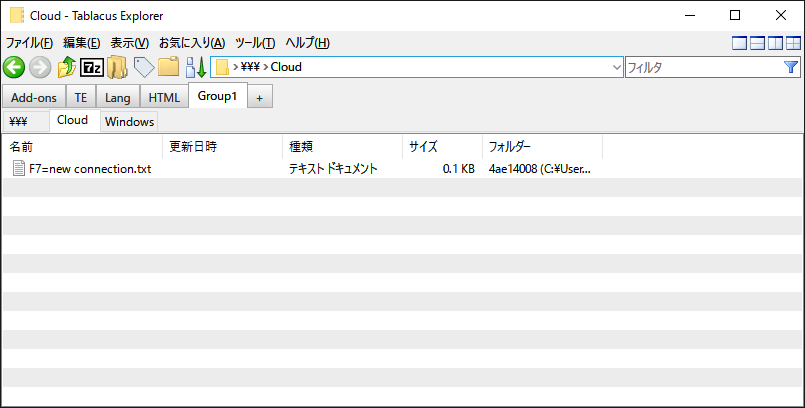Image resolution: width=805 pixels, height=408 pixels.
Task: Select the Cloud folder tab
Action: point(74,121)
